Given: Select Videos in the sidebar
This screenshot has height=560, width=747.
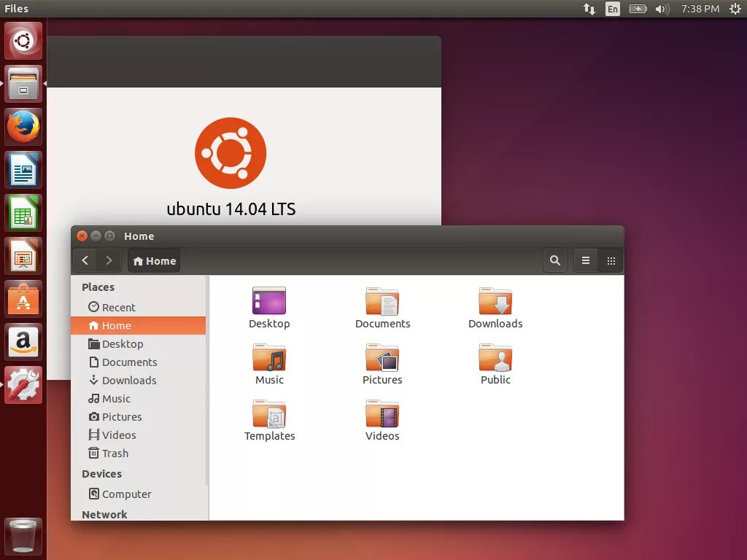Looking at the screenshot, I should [138, 435].
